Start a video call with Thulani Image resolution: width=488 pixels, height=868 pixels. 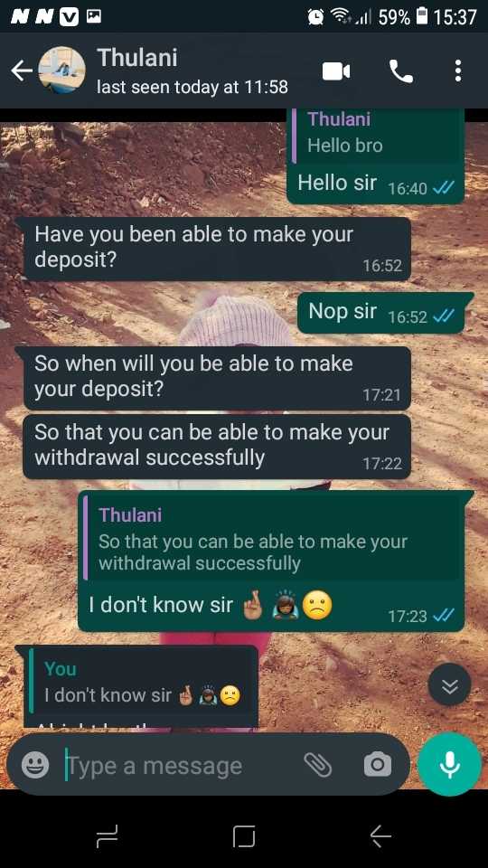336,71
